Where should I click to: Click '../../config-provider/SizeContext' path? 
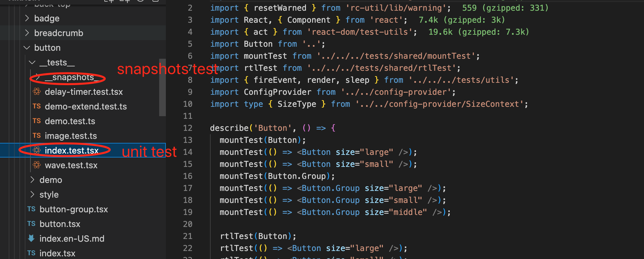click(439, 104)
